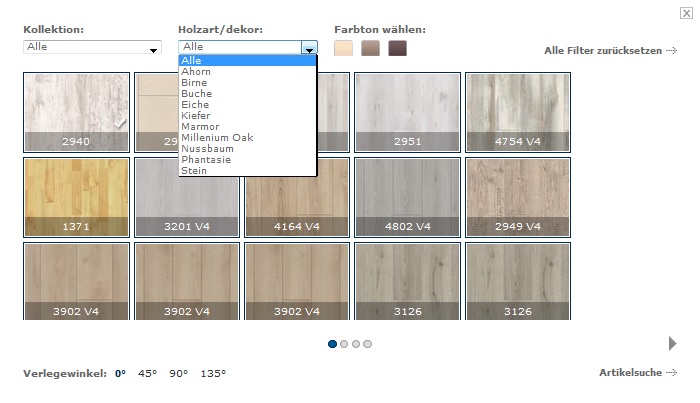Set laying angle to 90°
Viewport: 700px width, 403px height.
click(x=179, y=374)
